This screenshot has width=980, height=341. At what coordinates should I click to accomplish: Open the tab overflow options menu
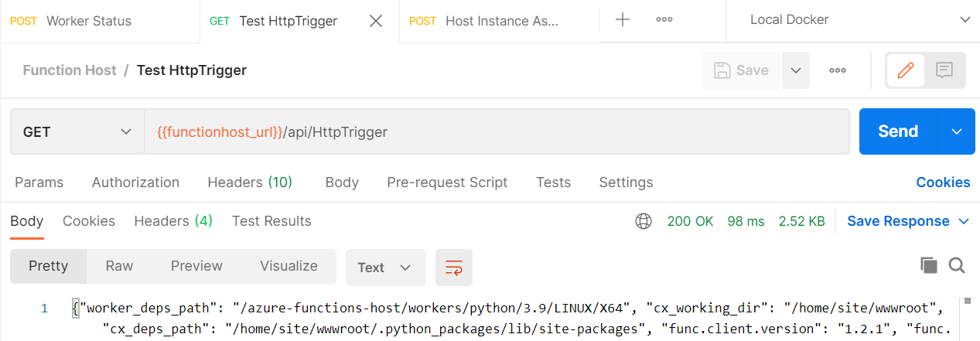(664, 21)
